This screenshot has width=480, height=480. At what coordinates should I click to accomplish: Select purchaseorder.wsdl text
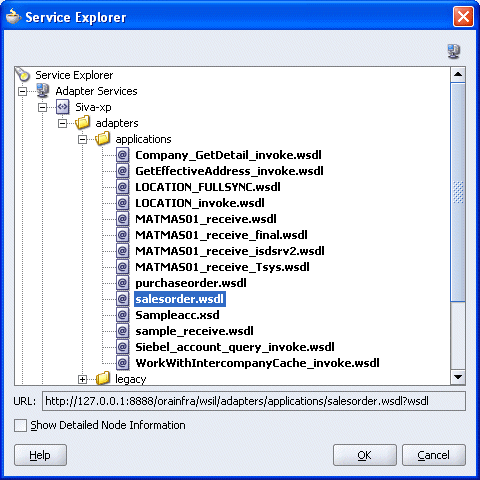click(191, 283)
